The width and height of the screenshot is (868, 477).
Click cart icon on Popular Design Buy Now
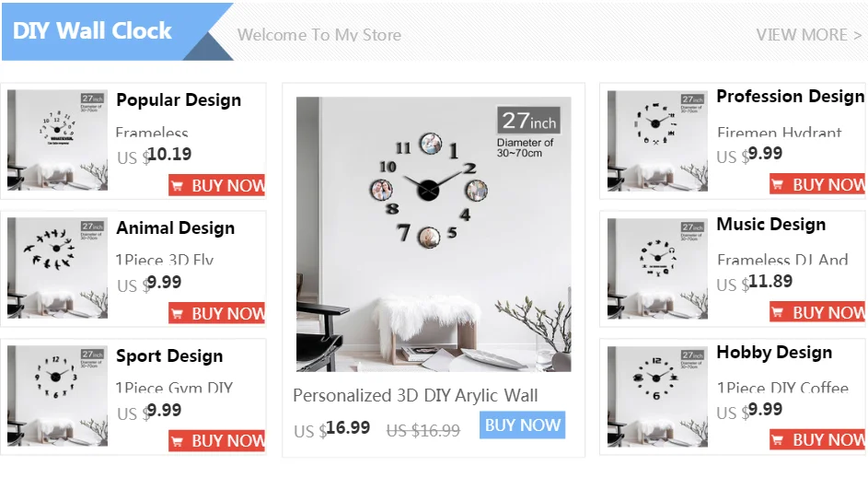[177, 186]
